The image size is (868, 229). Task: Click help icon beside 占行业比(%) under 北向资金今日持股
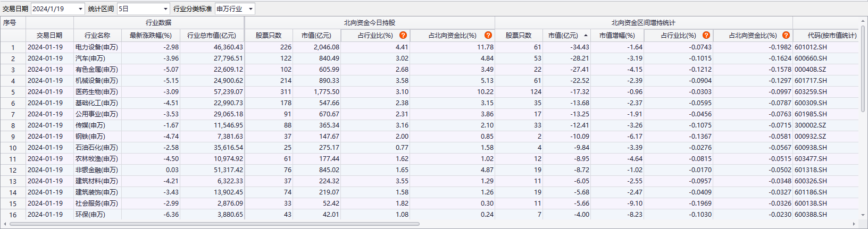403,35
